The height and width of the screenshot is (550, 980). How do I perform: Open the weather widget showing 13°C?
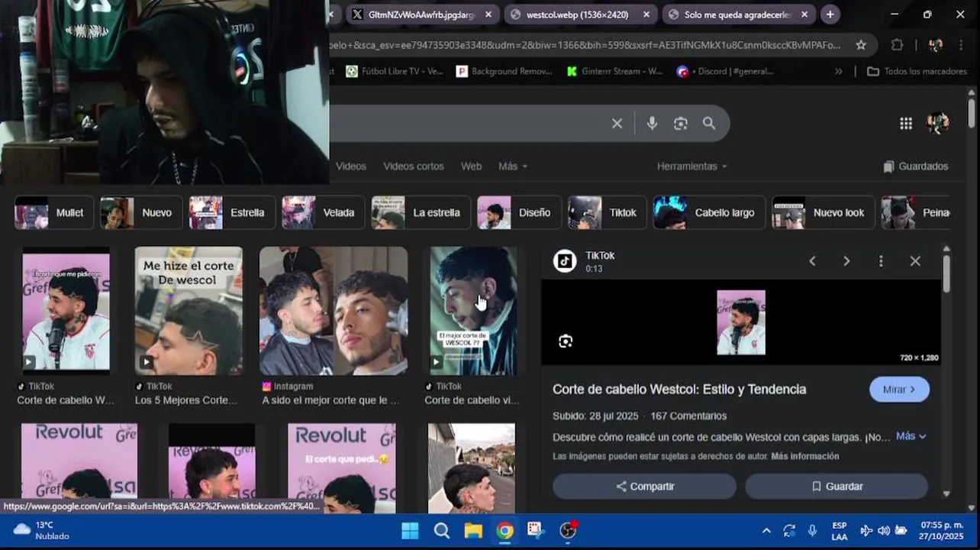click(x=42, y=530)
